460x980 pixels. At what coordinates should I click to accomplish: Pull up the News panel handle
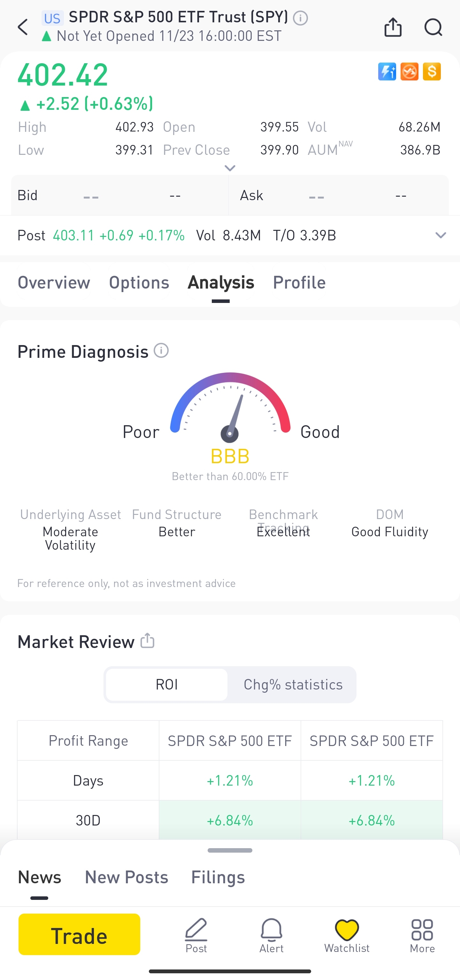pos(230,850)
